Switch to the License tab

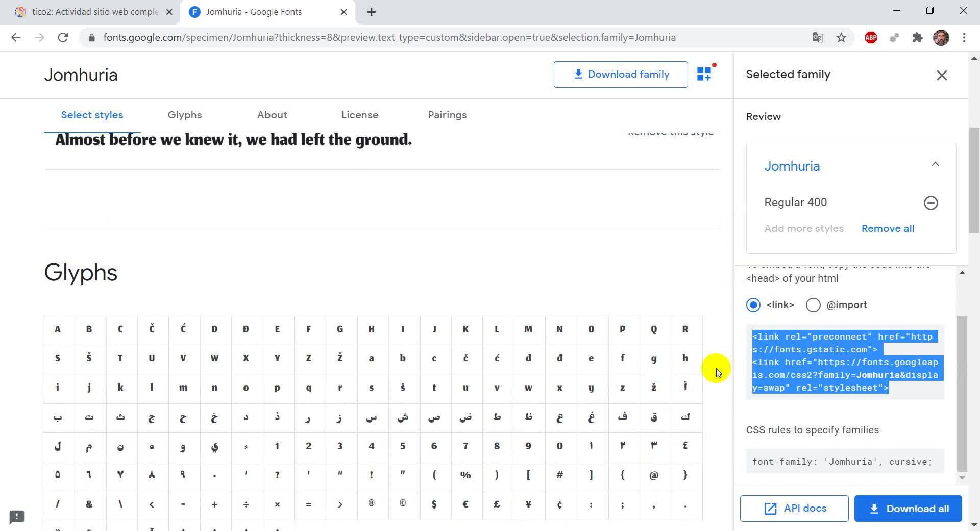coord(359,115)
